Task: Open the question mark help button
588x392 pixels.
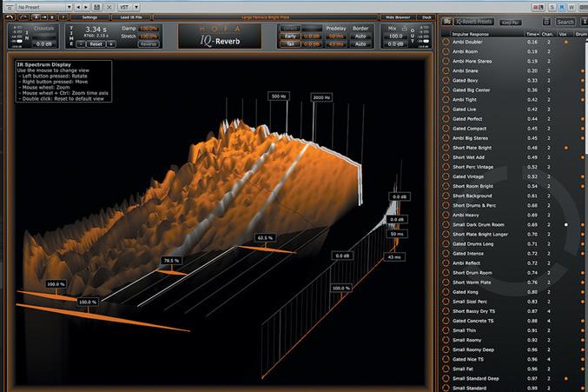Action: [63, 17]
